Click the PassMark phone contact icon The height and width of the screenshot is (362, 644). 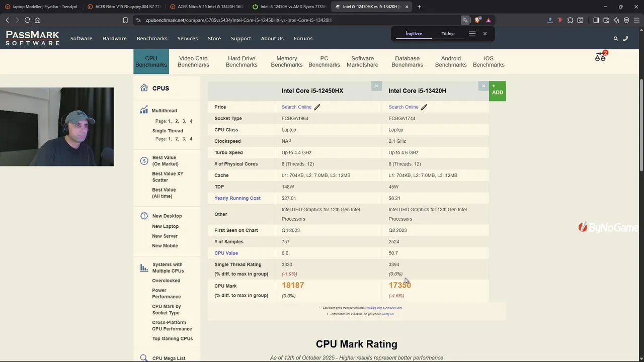(625, 38)
